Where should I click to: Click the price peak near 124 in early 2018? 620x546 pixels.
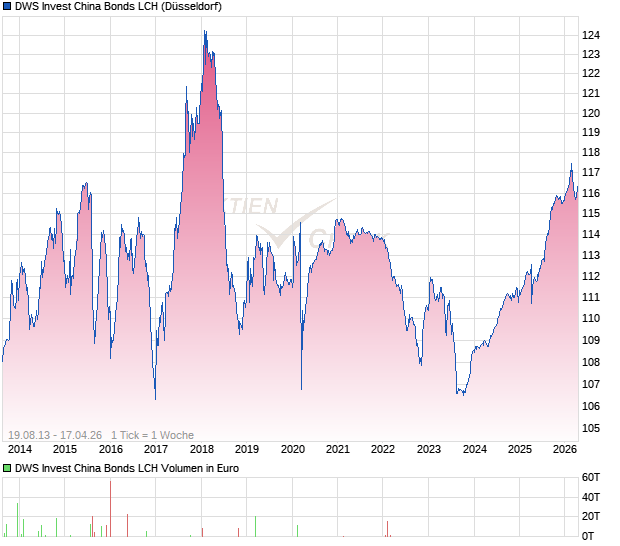205,32
